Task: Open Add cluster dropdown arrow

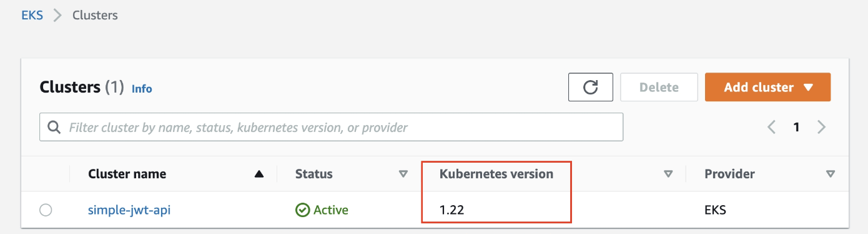Action: [808, 88]
